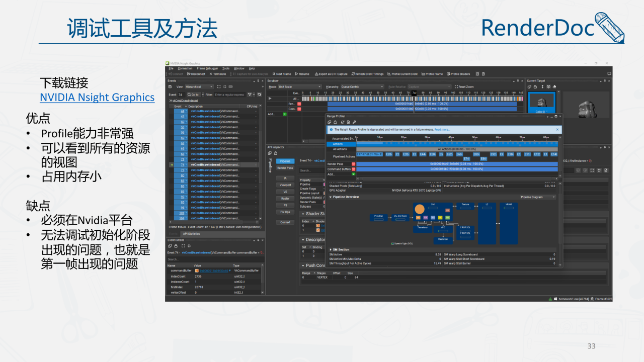Click the Terminate toolbar button
Image resolution: width=644 pixels, height=362 pixels.
tap(218, 74)
